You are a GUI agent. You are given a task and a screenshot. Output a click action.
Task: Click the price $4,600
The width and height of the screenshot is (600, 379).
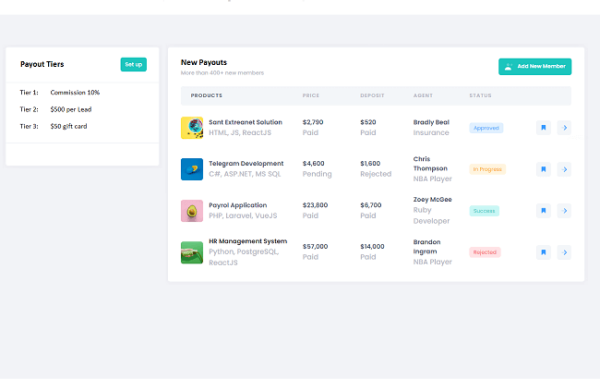tap(313, 163)
